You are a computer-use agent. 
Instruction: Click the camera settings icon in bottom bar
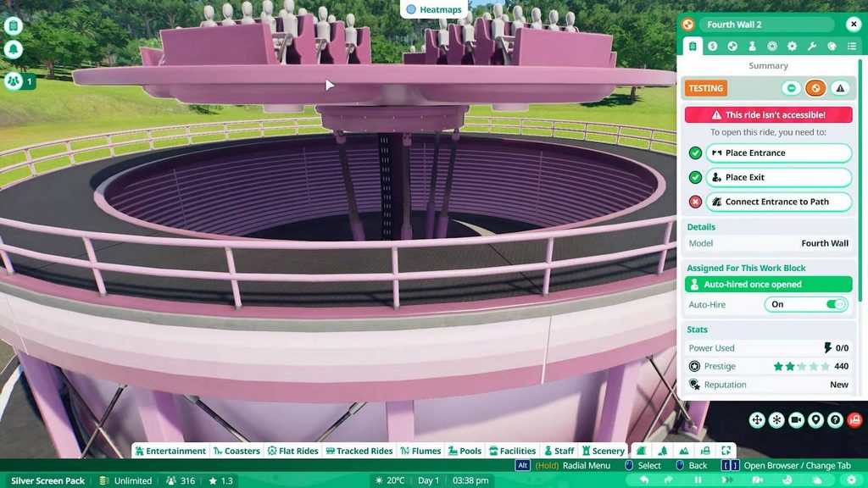[x=757, y=480]
